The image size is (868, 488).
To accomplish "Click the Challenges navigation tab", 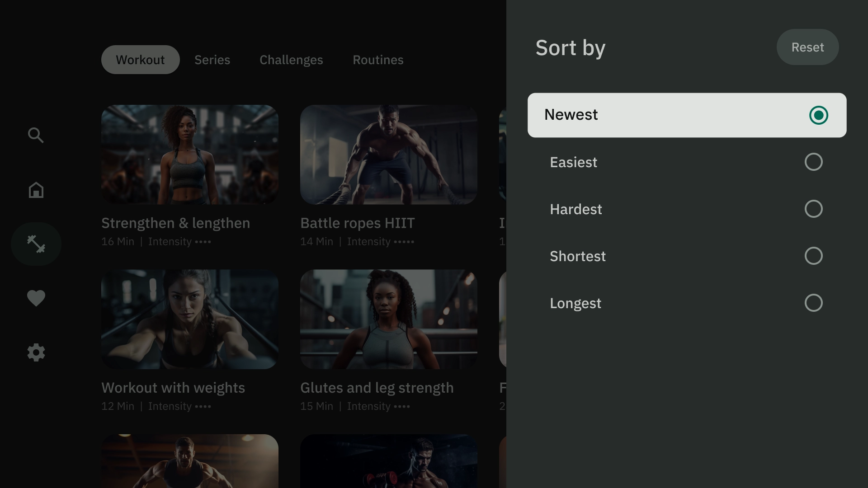I will (x=292, y=59).
